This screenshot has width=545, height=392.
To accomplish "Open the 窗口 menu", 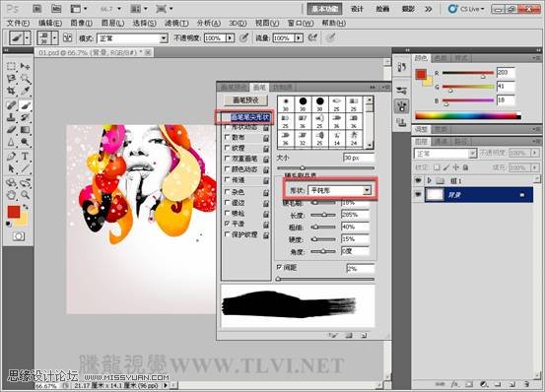I will pos(301,23).
